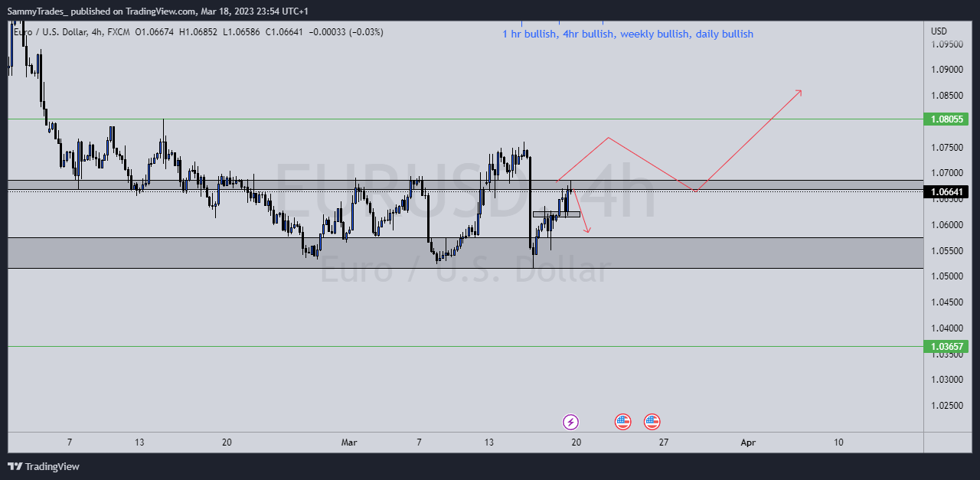
Task: Click the 1.03657 green price label
Action: pyautogui.click(x=946, y=346)
